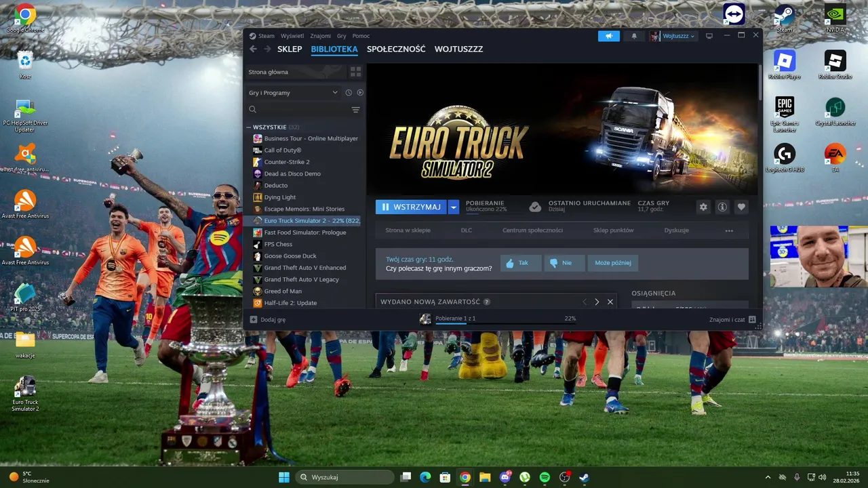The width and height of the screenshot is (868, 488).
Task: Open help for new content question mark
Action: point(487,302)
